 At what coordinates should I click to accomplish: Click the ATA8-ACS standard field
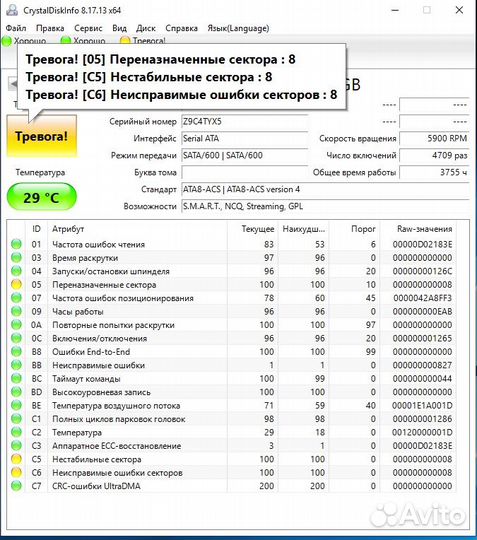pos(325,189)
